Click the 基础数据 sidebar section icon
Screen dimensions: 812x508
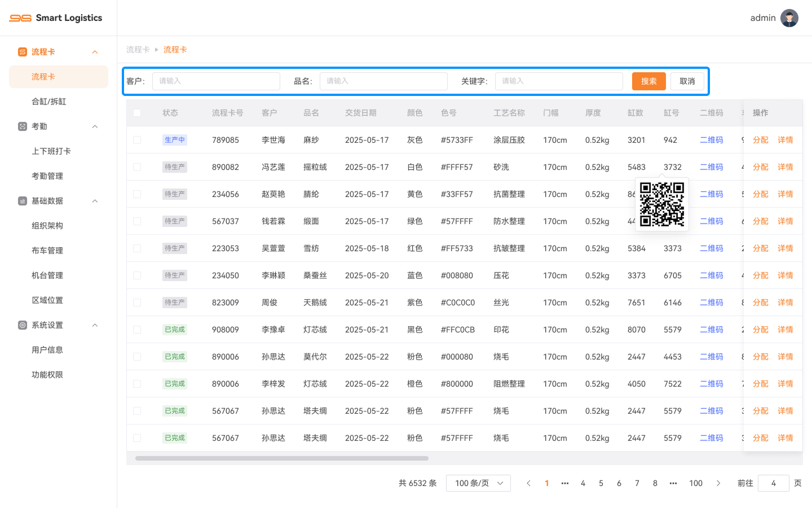coord(23,201)
